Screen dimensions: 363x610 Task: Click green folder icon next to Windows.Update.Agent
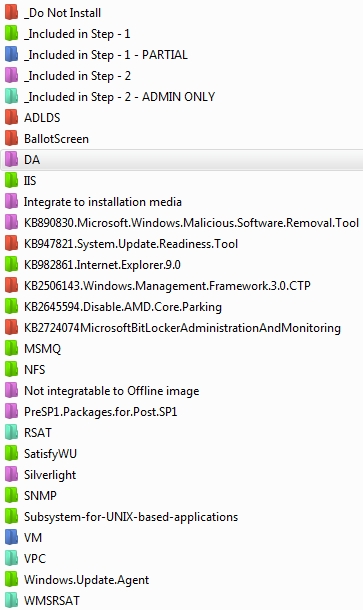coord(11,580)
